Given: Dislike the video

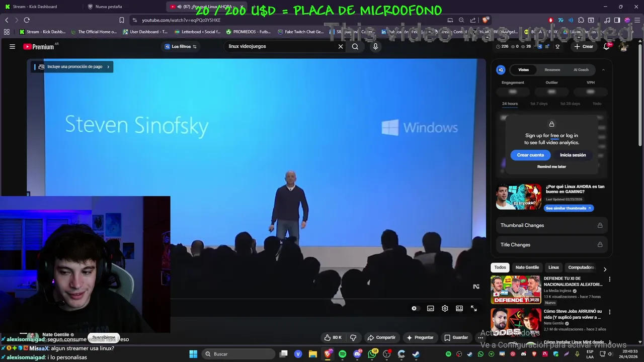Looking at the screenshot, I should point(353,337).
